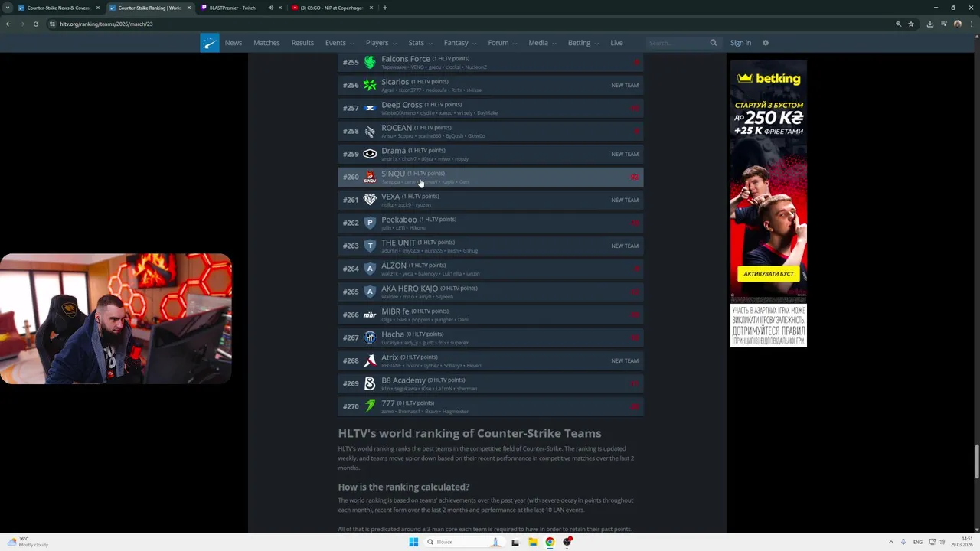Open a new browser tab
Image resolution: width=980 pixels, height=551 pixels.
[384, 8]
